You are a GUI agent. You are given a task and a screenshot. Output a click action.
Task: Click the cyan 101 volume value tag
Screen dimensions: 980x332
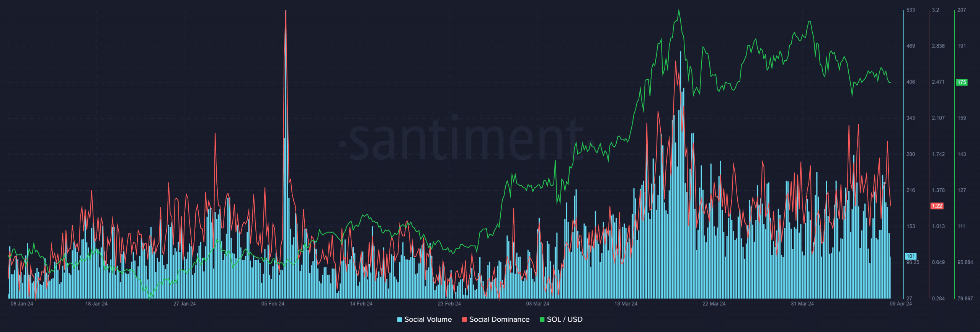point(911,256)
